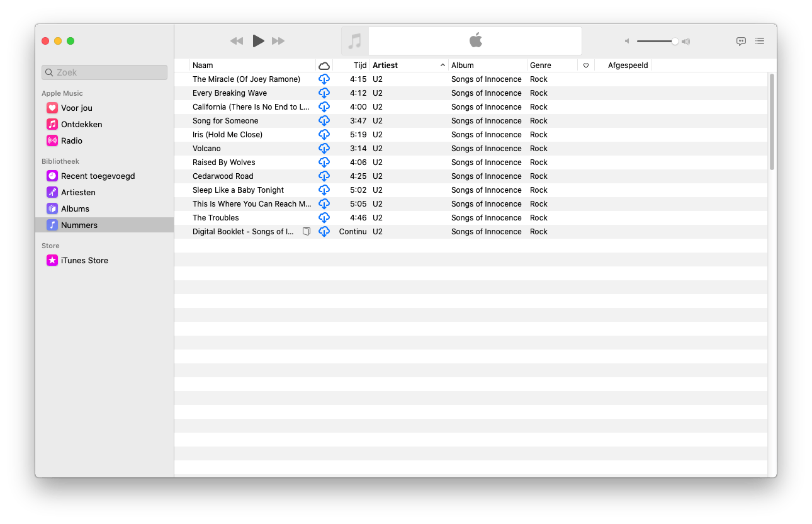Sort by the cloud status column header

324,65
